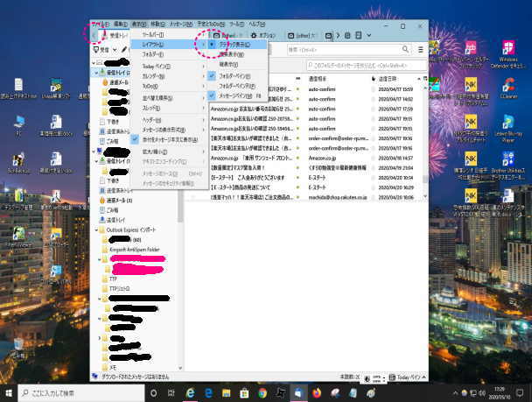Sort by 通信相手 column header
This screenshot has height=402, width=532.
coord(338,79)
